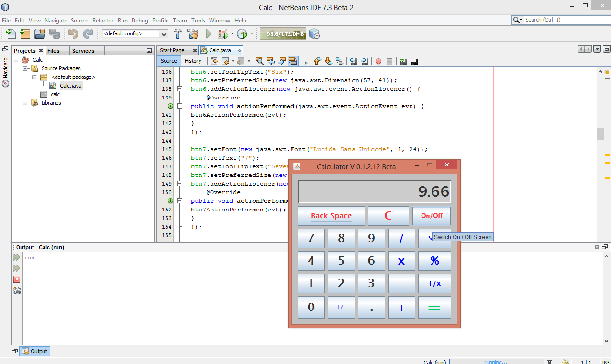Switch the calculator Off with On/Off button
This screenshot has height=364, width=611.
tap(431, 216)
